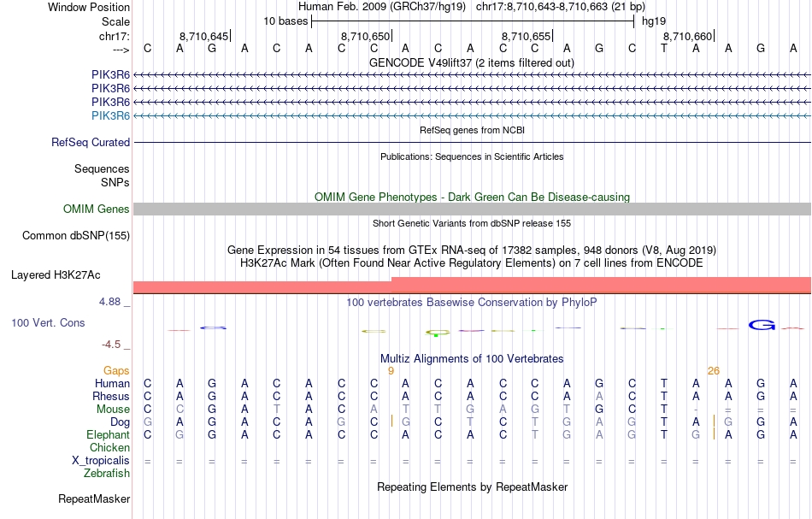This screenshot has width=812, height=519.
Task: Click the H3K27Ac Mark ENCODE title
Action: pyautogui.click(x=472, y=263)
